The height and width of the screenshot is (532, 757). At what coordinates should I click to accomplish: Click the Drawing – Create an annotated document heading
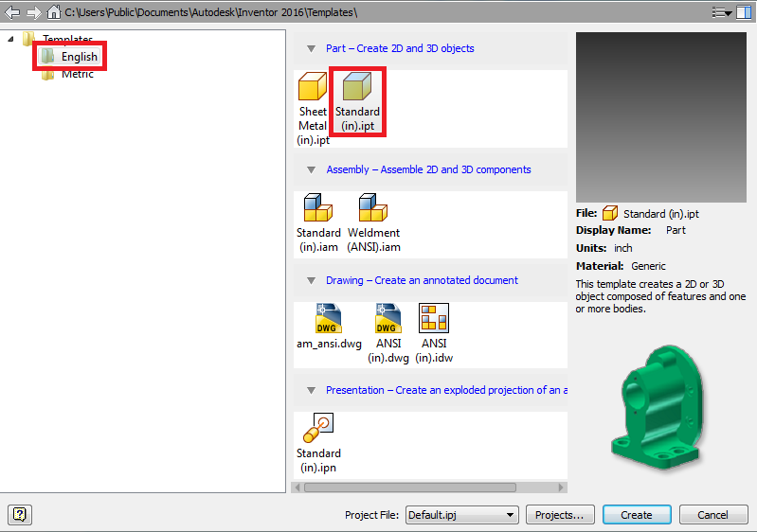tap(422, 280)
